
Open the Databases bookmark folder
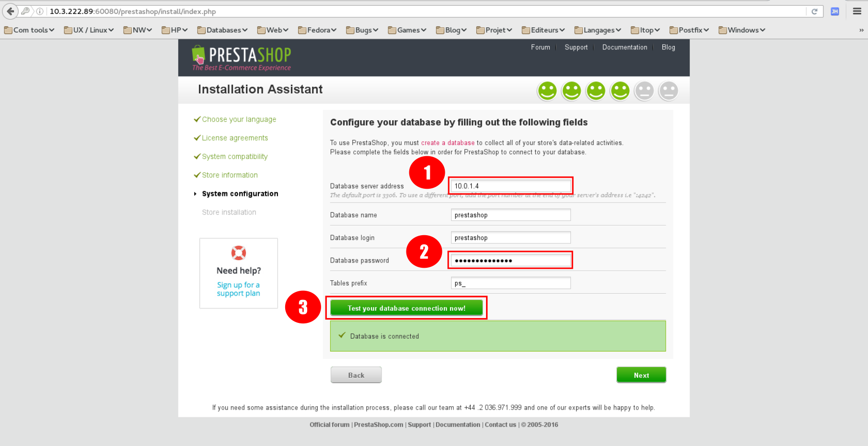click(223, 30)
